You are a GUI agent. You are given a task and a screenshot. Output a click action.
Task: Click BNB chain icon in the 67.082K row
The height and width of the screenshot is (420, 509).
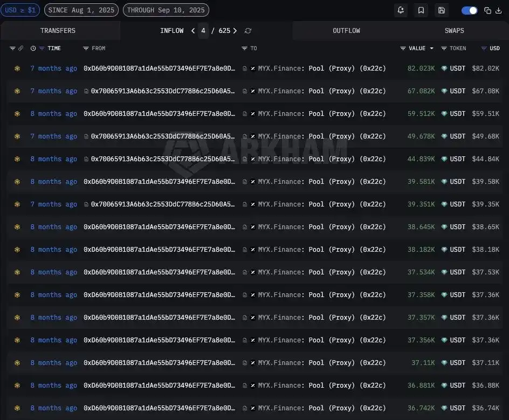coord(17,91)
